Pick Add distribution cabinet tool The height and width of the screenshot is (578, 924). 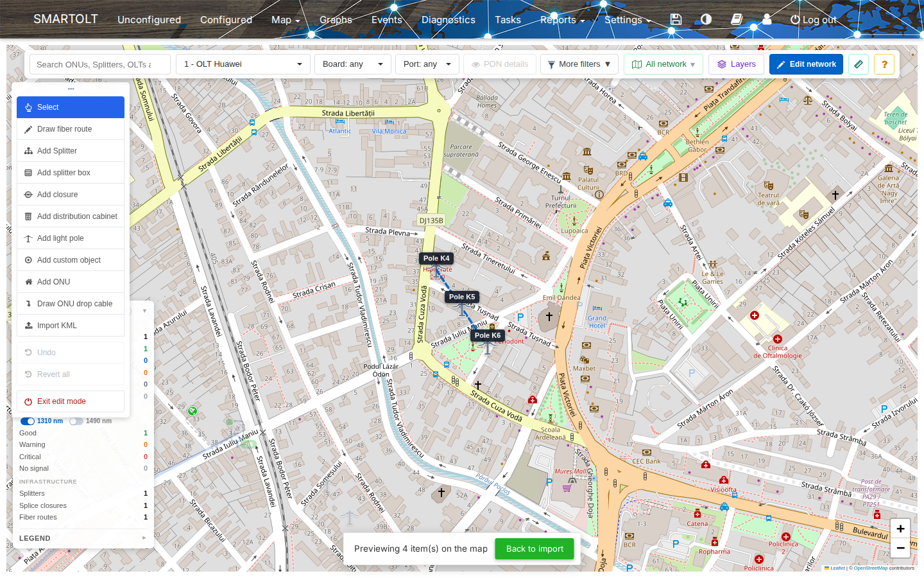71,216
